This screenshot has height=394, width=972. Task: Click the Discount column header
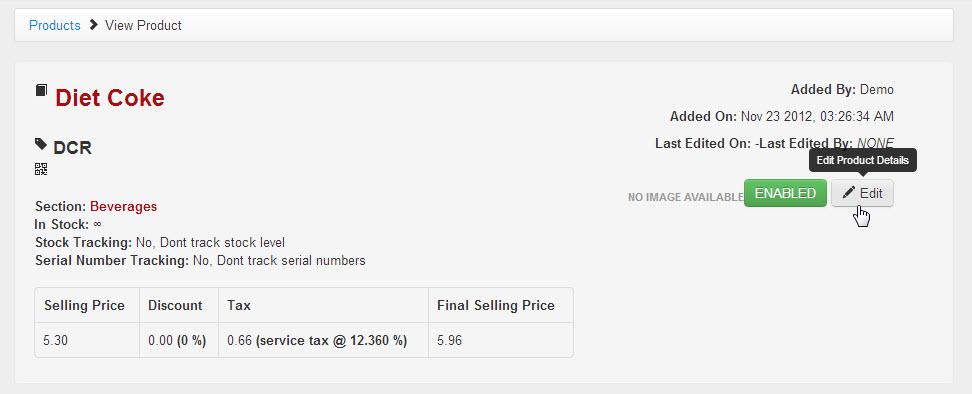[x=179, y=305]
